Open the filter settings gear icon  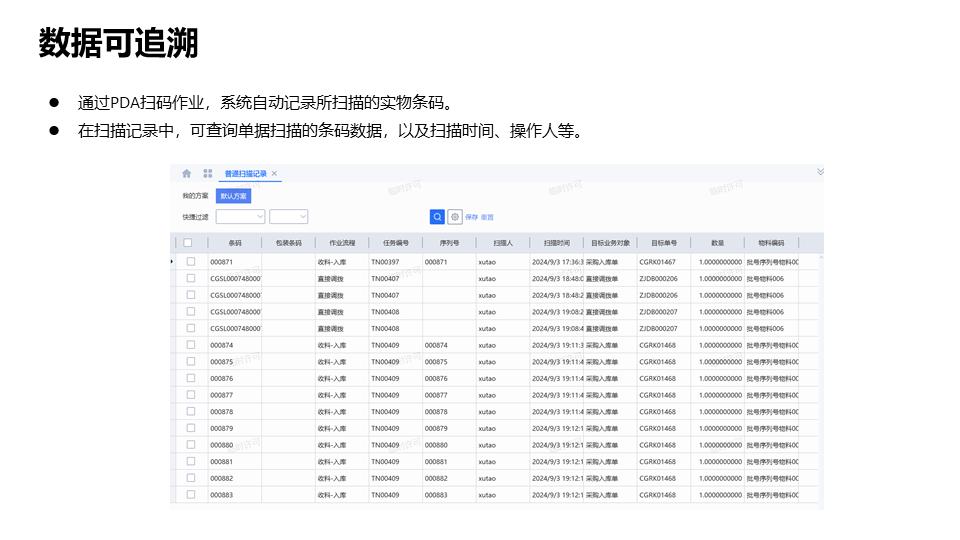pyautogui.click(x=455, y=216)
